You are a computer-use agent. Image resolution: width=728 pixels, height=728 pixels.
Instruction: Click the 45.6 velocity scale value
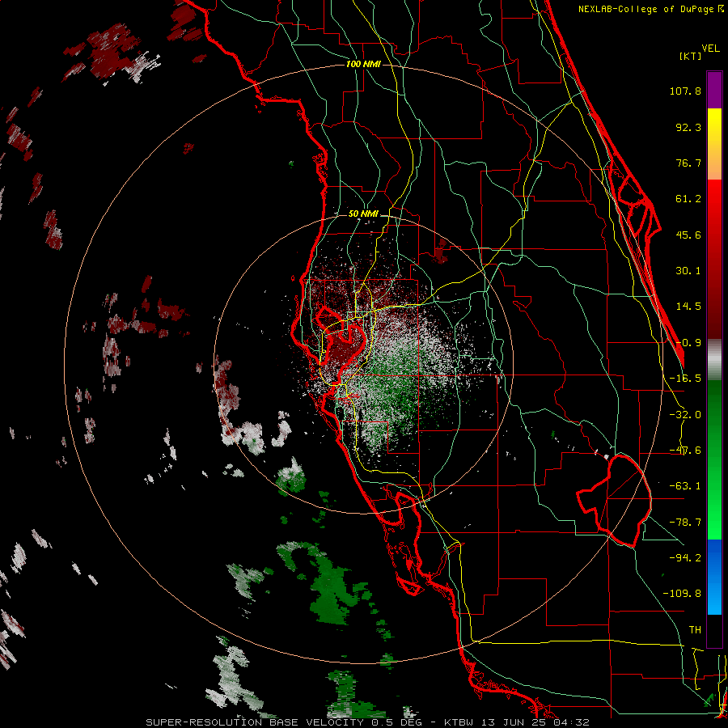688,235
